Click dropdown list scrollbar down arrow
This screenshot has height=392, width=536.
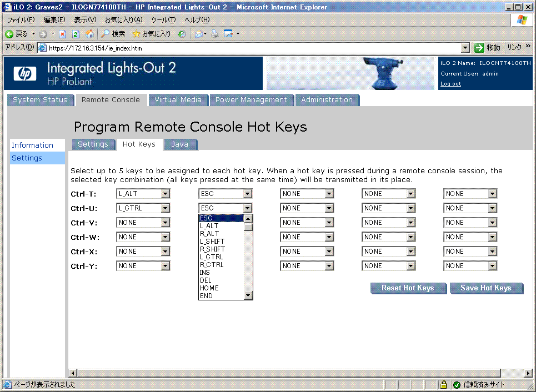tap(248, 295)
